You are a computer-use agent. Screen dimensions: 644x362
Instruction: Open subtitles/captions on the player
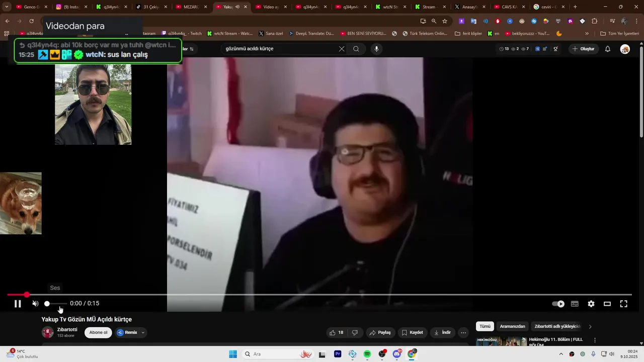pos(575,304)
